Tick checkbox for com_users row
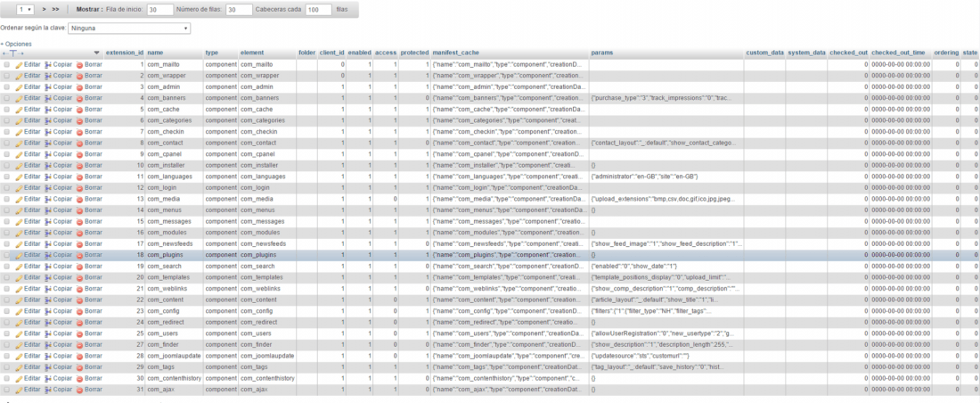This screenshot has height=403, width=980. click(7, 334)
